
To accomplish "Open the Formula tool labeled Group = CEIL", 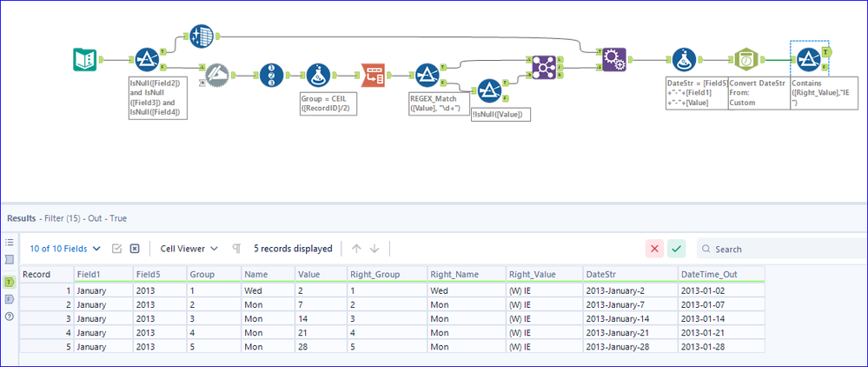I will 318,76.
